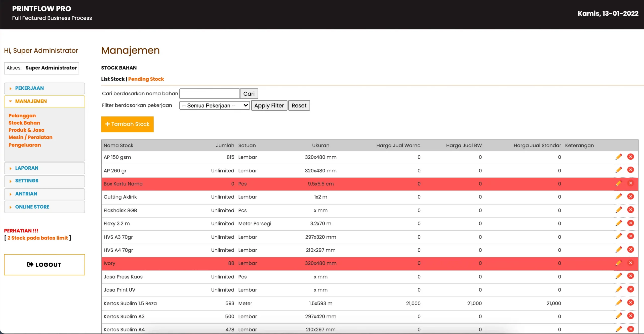
Task: Delete Jasa Print UV entry
Action: tap(630, 290)
